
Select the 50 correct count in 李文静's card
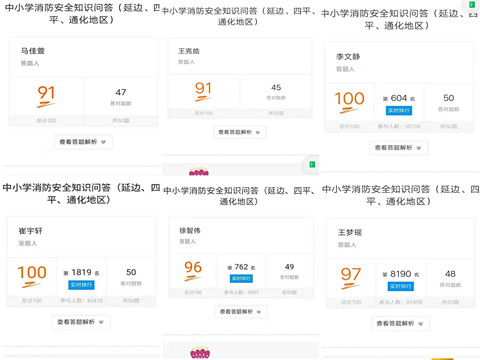449,98
